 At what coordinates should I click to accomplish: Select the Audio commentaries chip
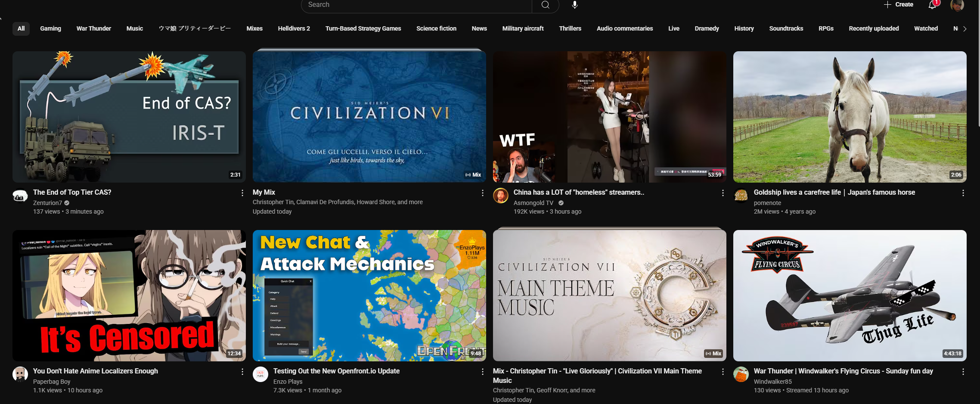pos(625,28)
